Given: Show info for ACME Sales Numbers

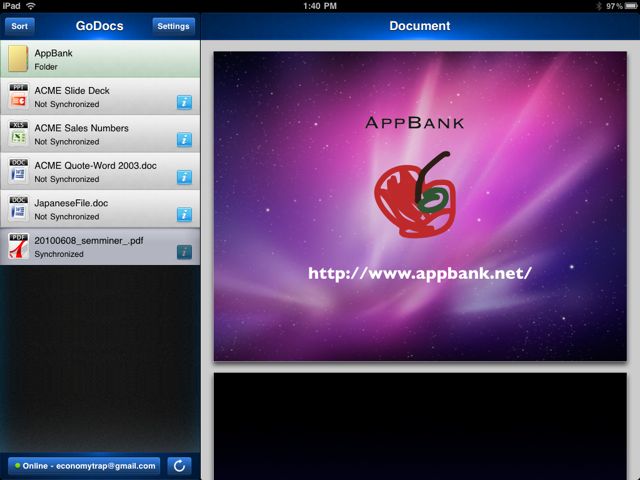Looking at the screenshot, I should tap(184, 140).
